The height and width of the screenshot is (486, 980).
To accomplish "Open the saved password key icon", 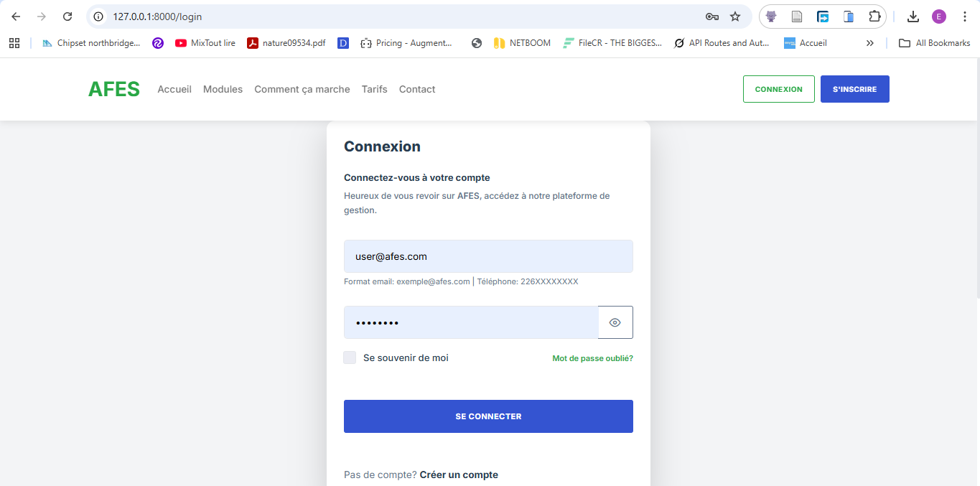I will pos(712,17).
